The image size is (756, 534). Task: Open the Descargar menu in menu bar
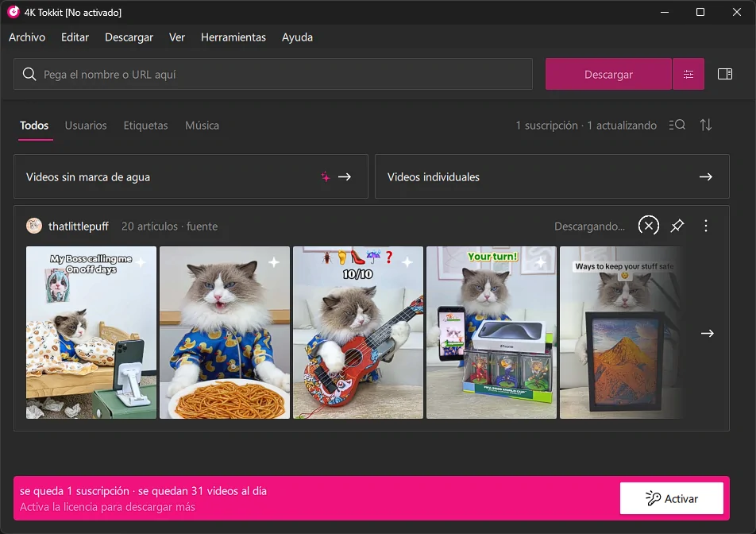[129, 37]
